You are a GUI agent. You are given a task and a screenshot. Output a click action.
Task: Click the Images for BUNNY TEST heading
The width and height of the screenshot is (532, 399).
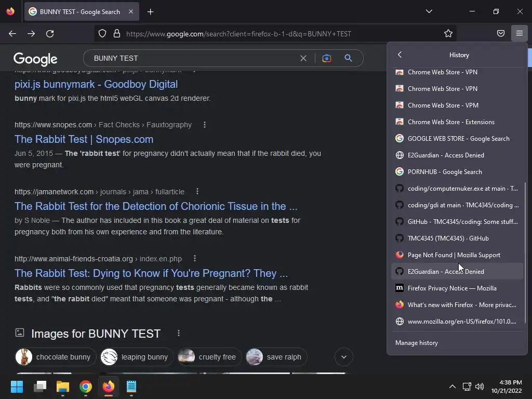(96, 334)
